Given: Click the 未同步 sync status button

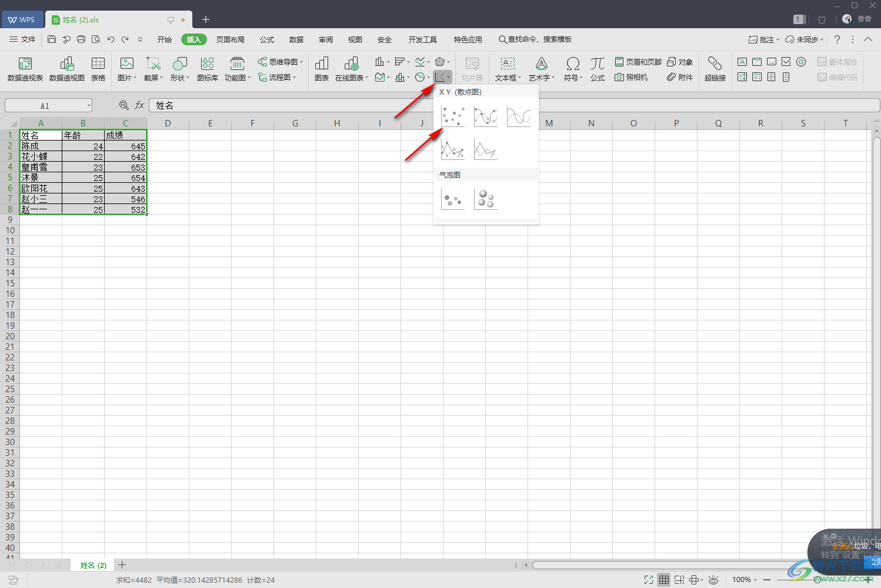Looking at the screenshot, I should (806, 39).
